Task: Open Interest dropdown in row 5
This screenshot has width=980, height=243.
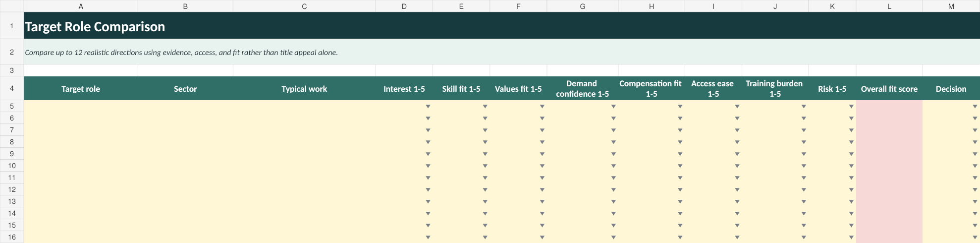Action: [428, 107]
